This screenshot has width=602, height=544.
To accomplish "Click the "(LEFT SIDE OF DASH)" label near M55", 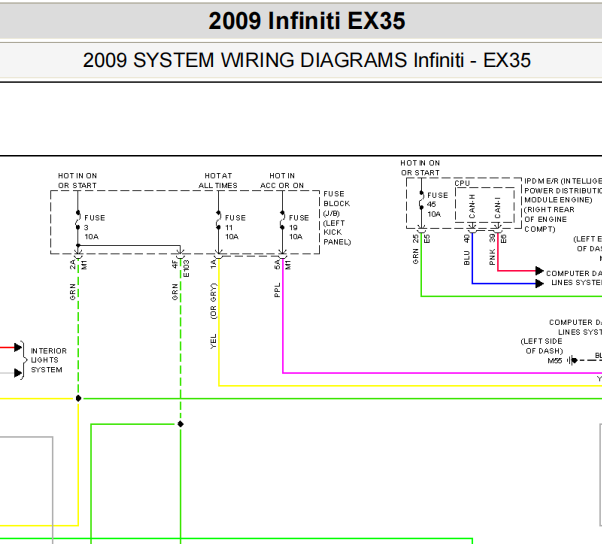I will pyautogui.click(x=542, y=346).
